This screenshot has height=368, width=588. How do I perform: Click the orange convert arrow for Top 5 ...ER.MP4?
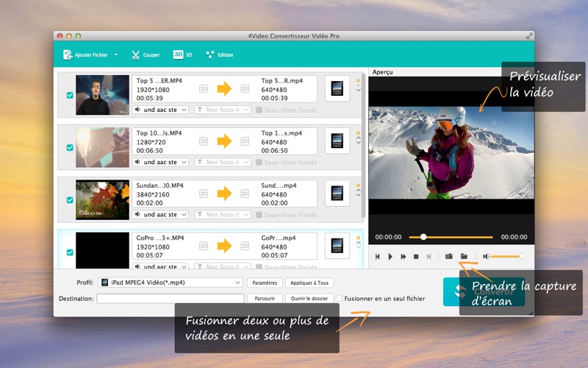coord(224,89)
